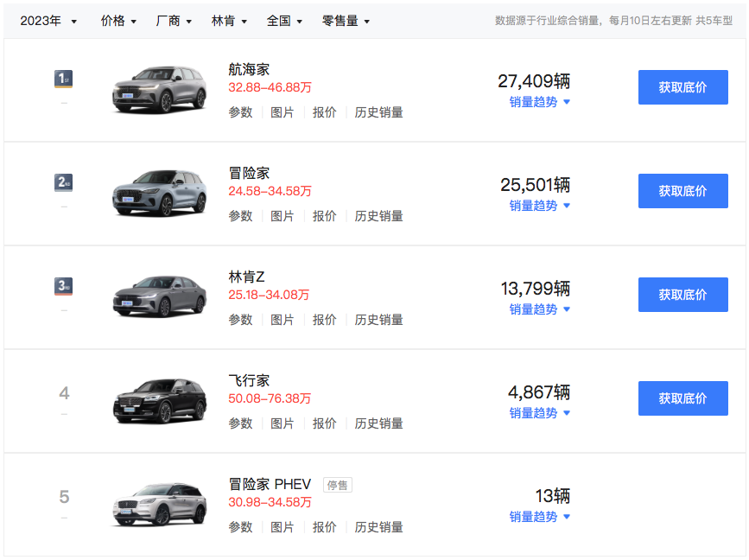Open 参数 link under 航海家
The height and width of the screenshot is (560, 749).
(240, 112)
